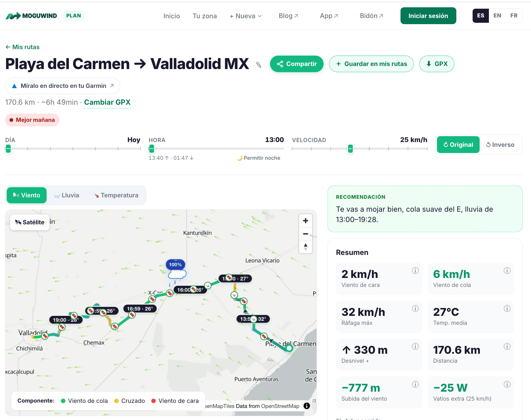
Task: Show info for Ráfaga máx
Action: tap(415, 309)
